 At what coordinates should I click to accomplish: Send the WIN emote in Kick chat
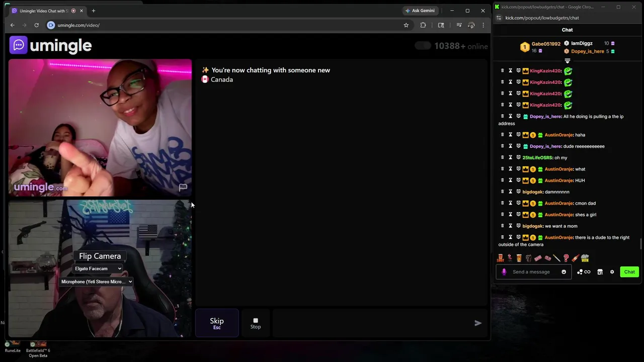pos(585,258)
